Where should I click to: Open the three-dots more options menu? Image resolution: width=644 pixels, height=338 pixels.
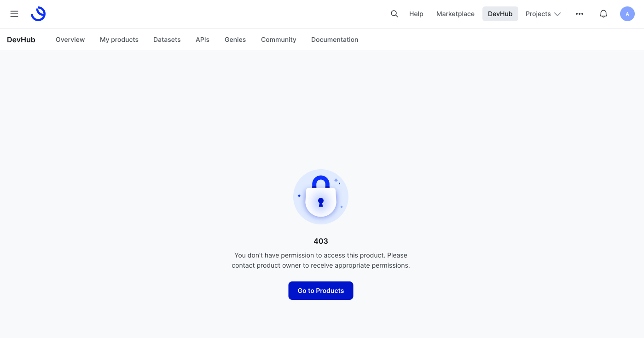coord(580,14)
